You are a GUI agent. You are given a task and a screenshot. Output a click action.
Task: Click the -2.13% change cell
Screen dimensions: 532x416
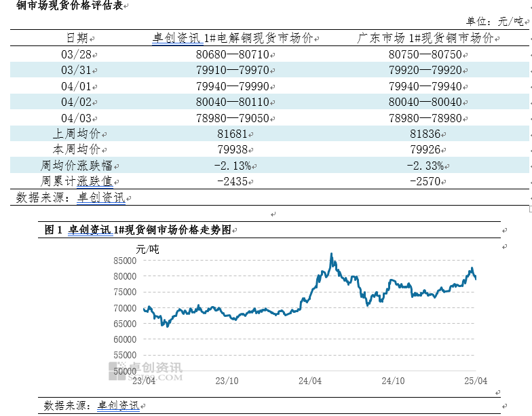click(232, 166)
